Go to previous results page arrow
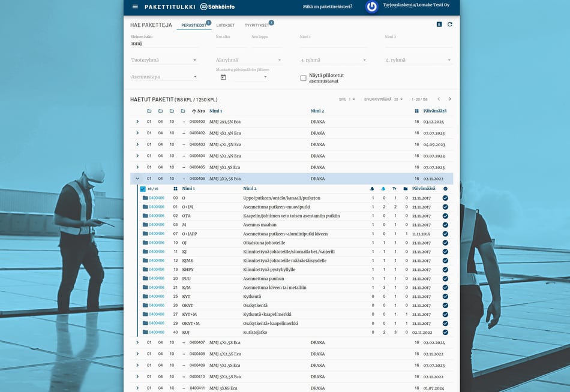The width and height of the screenshot is (570, 392). coord(439,99)
